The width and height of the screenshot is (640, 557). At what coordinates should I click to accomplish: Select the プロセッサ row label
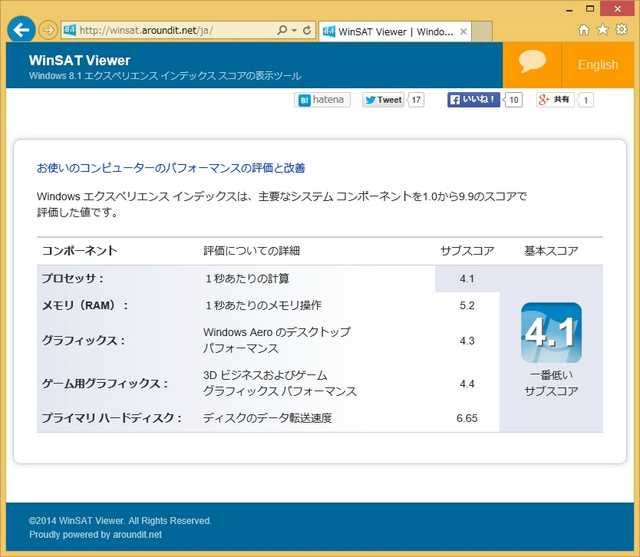(73, 279)
